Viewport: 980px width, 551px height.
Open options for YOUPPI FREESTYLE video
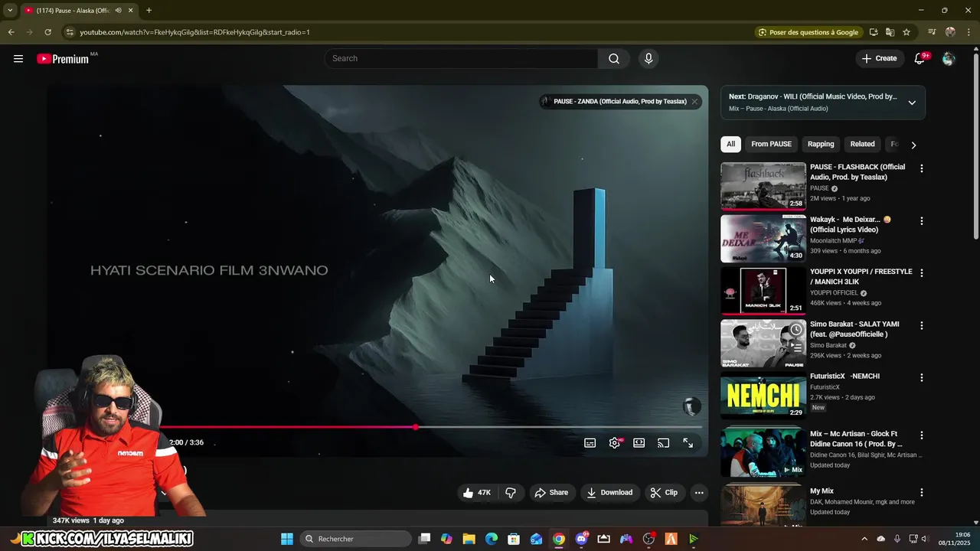(921, 273)
